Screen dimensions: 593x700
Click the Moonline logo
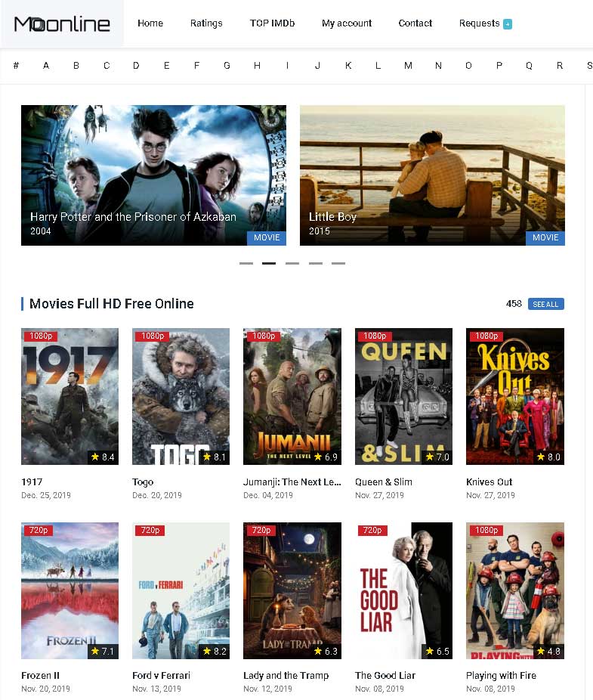coord(62,23)
